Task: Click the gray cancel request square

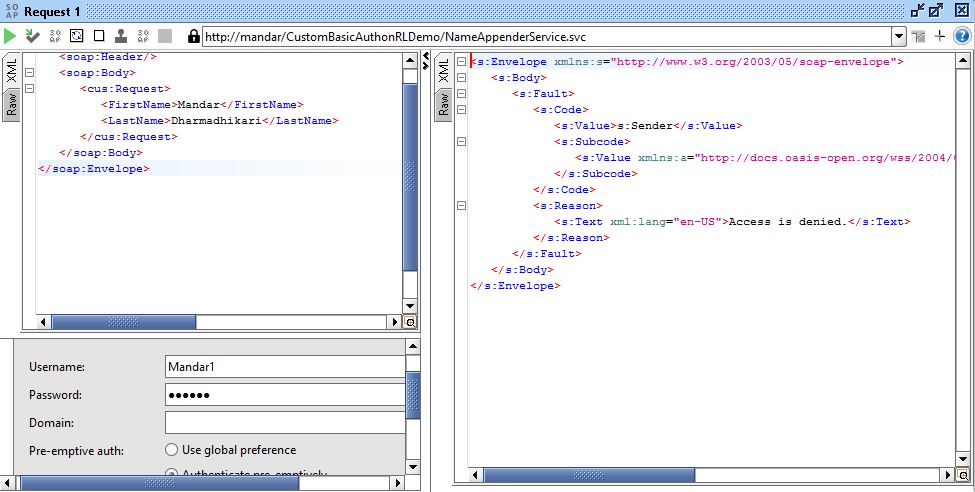Action: pyautogui.click(x=165, y=36)
